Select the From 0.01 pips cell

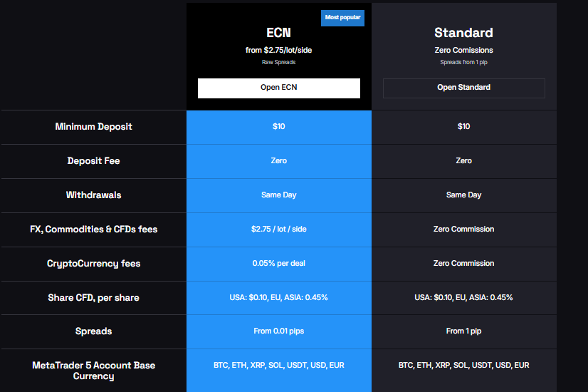[278, 332]
